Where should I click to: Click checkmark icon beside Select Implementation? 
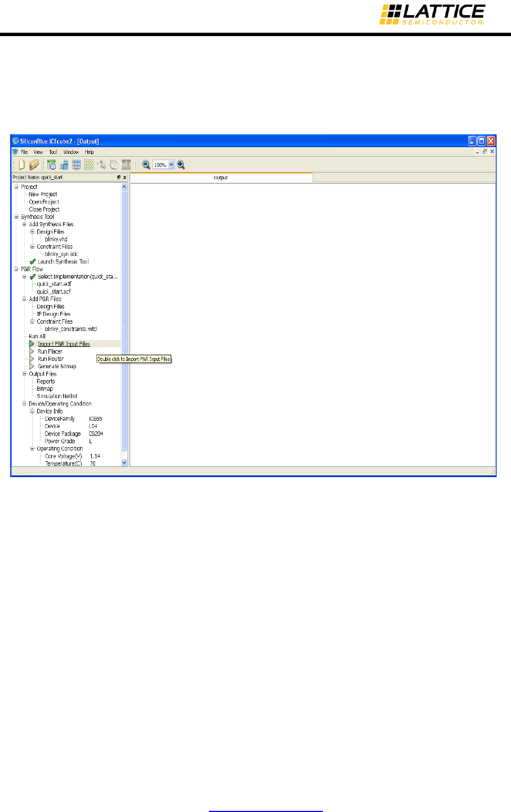pyautogui.click(x=33, y=277)
